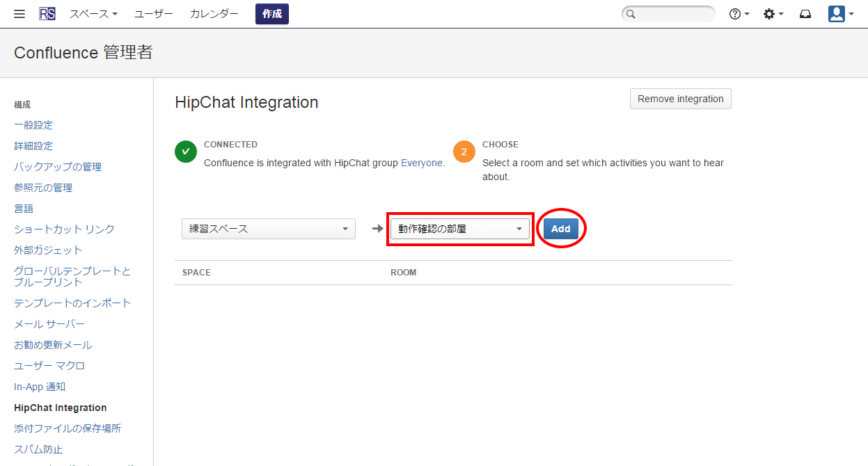Open the 言語 settings link
Image resolution: width=868 pixels, height=466 pixels.
[24, 209]
